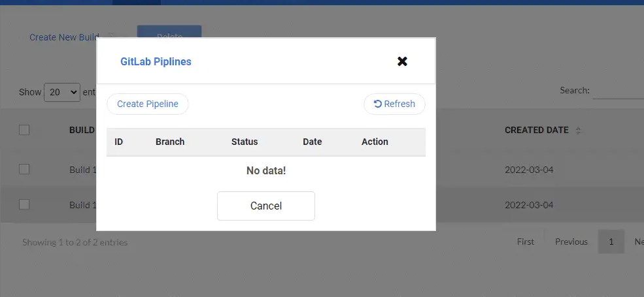The width and height of the screenshot is (644, 297).
Task: Click the 'No data!' message
Action: pos(265,170)
